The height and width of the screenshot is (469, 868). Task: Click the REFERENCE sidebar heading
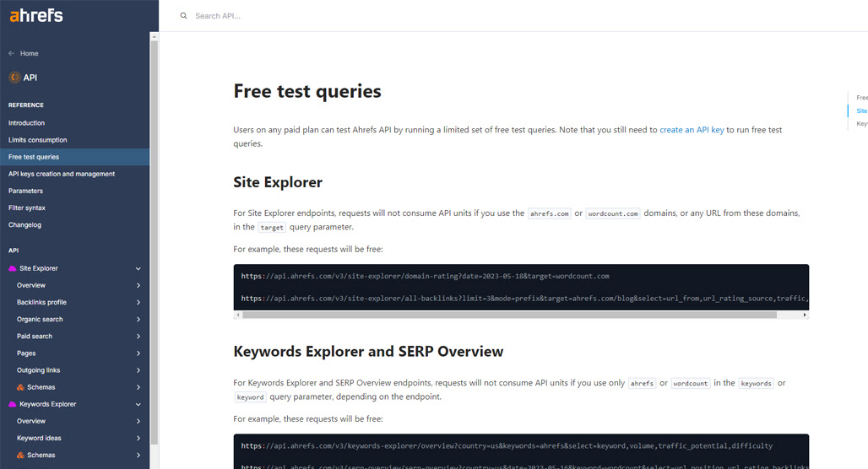tap(26, 105)
